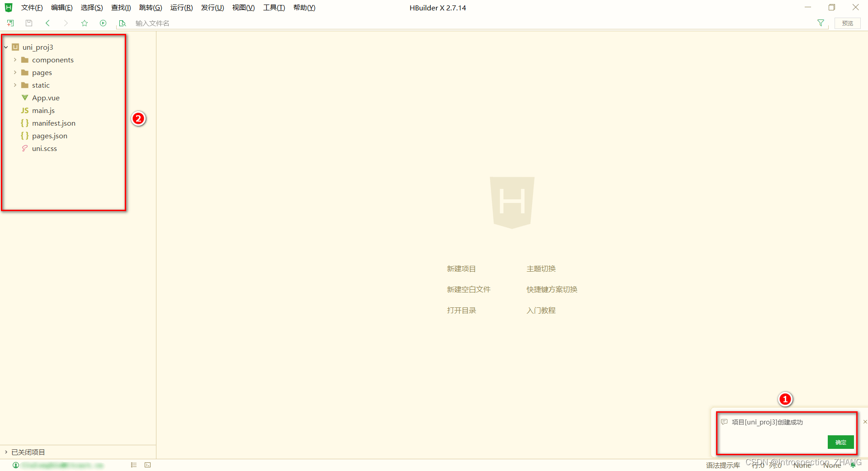Click the message icon in the notification popup

(724, 422)
